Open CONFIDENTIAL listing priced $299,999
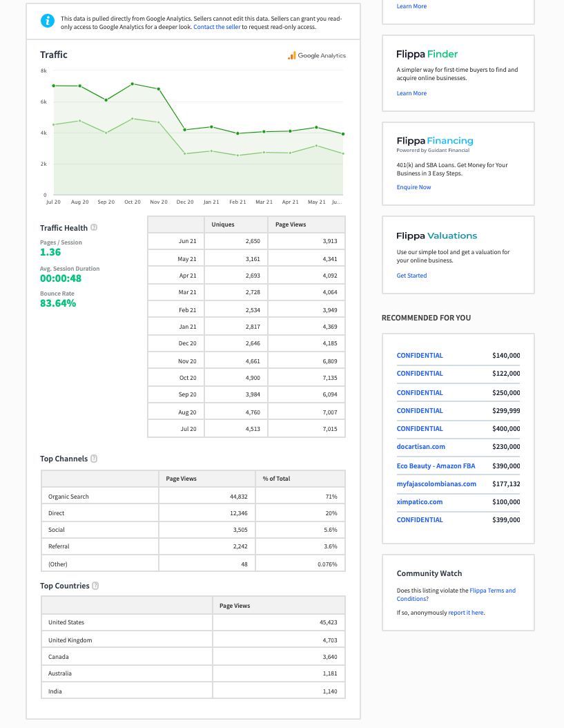The width and height of the screenshot is (564, 728). [x=420, y=411]
